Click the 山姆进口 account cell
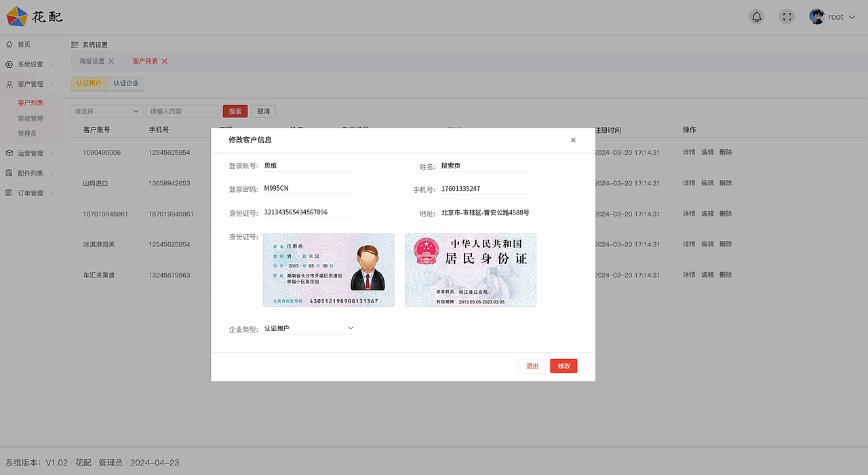This screenshot has height=475, width=868. (96, 183)
